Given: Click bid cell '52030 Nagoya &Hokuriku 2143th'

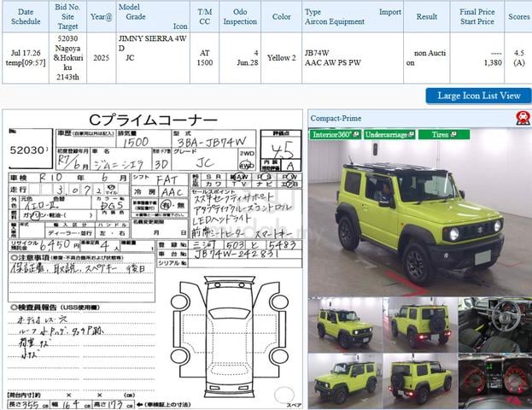Looking at the screenshot, I should coord(67,58).
